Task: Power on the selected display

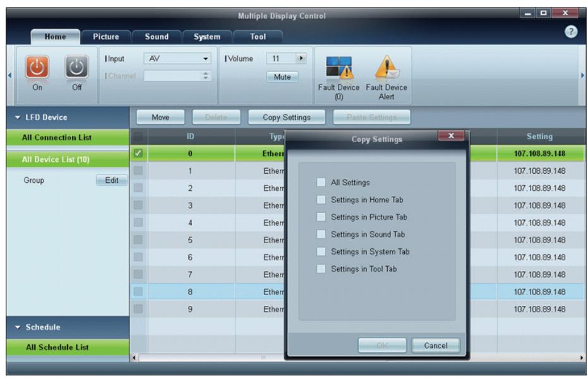Action: [x=37, y=68]
